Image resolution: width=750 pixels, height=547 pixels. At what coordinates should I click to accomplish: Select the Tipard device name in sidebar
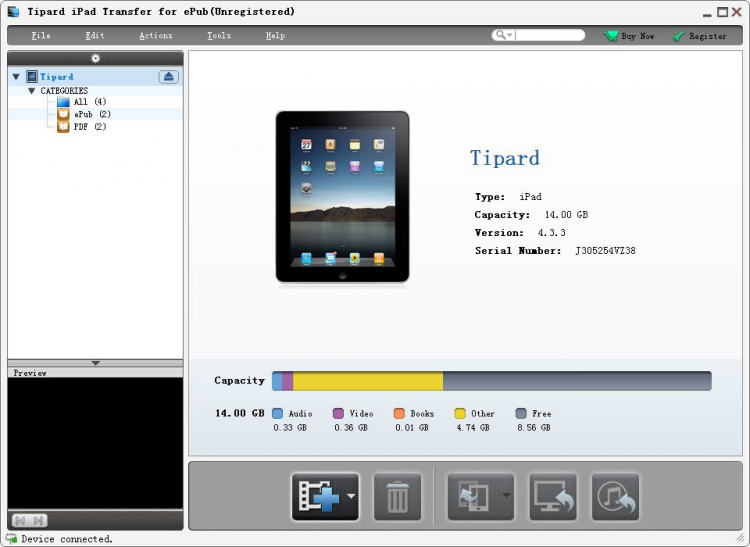57,77
